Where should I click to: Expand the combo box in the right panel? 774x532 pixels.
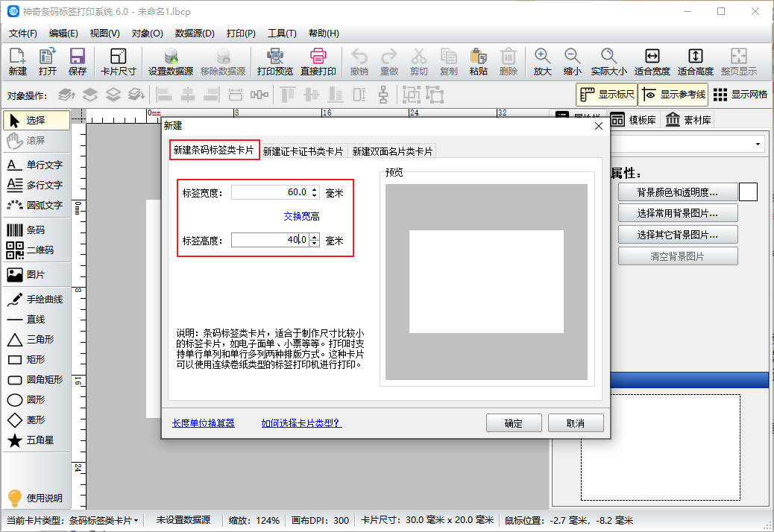757,144
